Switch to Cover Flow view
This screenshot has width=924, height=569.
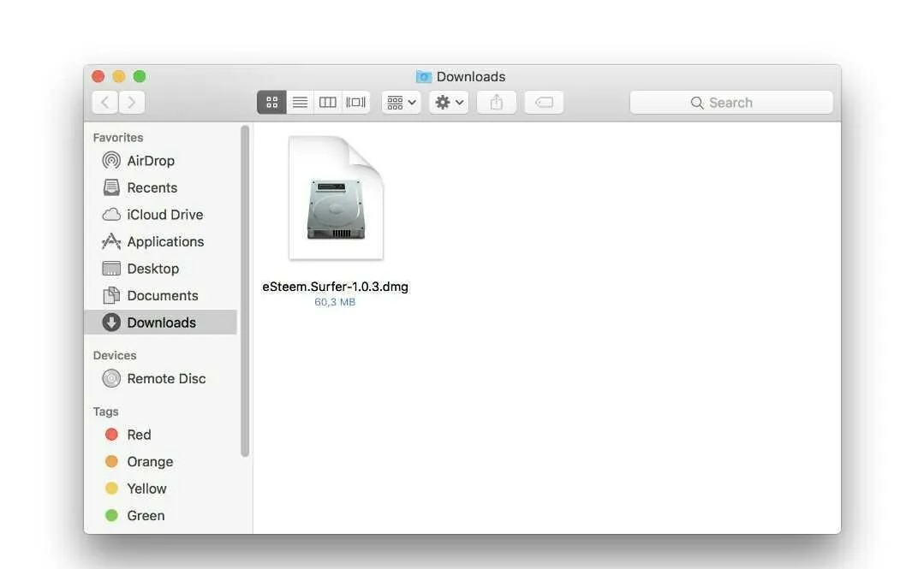point(355,103)
